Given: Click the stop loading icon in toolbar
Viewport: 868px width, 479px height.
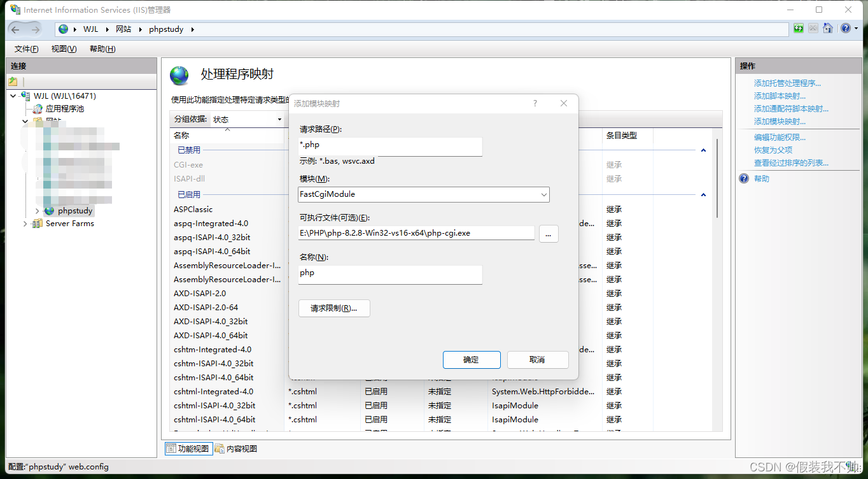Looking at the screenshot, I should [813, 29].
